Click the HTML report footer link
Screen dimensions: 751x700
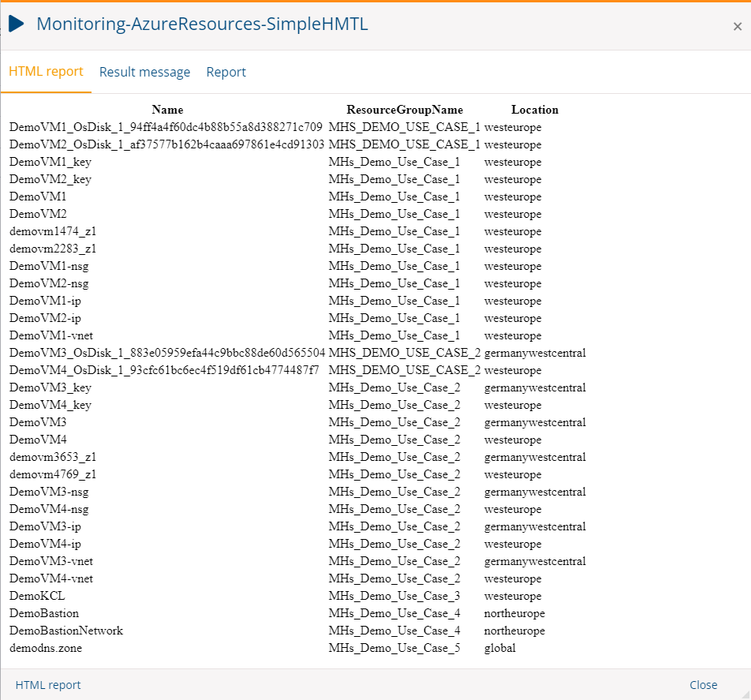click(48, 685)
